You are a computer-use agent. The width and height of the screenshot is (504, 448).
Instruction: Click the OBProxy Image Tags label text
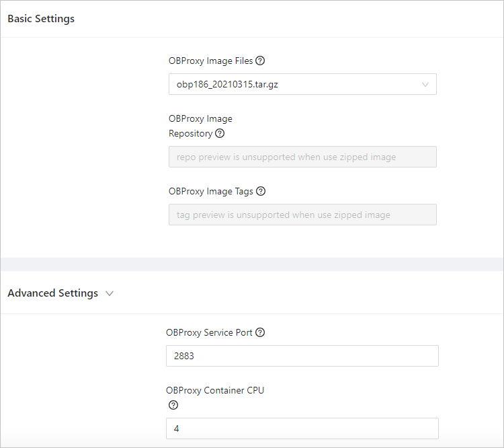point(210,191)
